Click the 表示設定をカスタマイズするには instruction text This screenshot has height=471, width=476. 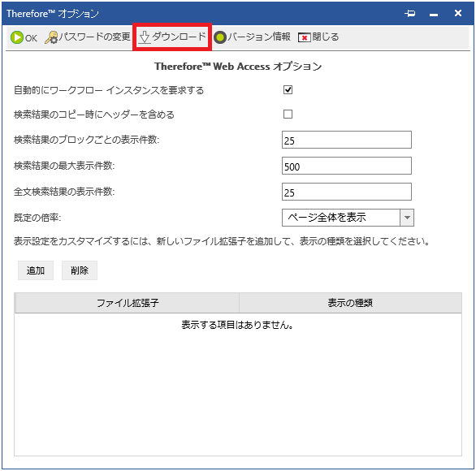222,241
